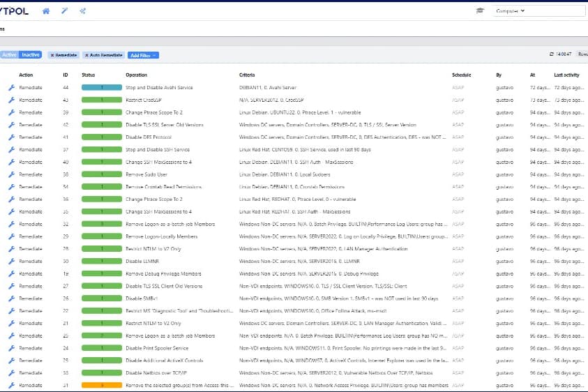Viewport: 588px width, 392px height.
Task: Switch the list to Active actions
Action: [x=9, y=55]
